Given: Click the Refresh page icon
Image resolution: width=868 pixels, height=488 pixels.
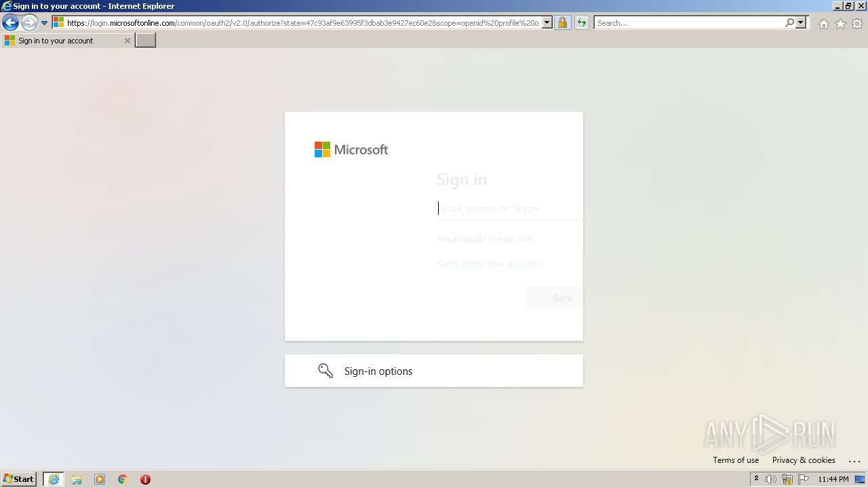Looking at the screenshot, I should [x=582, y=23].
